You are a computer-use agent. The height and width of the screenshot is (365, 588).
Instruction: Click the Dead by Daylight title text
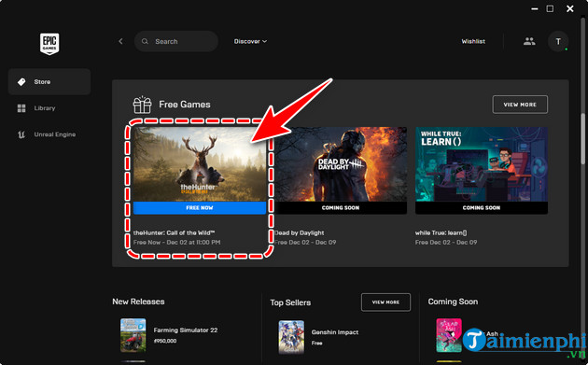click(300, 233)
